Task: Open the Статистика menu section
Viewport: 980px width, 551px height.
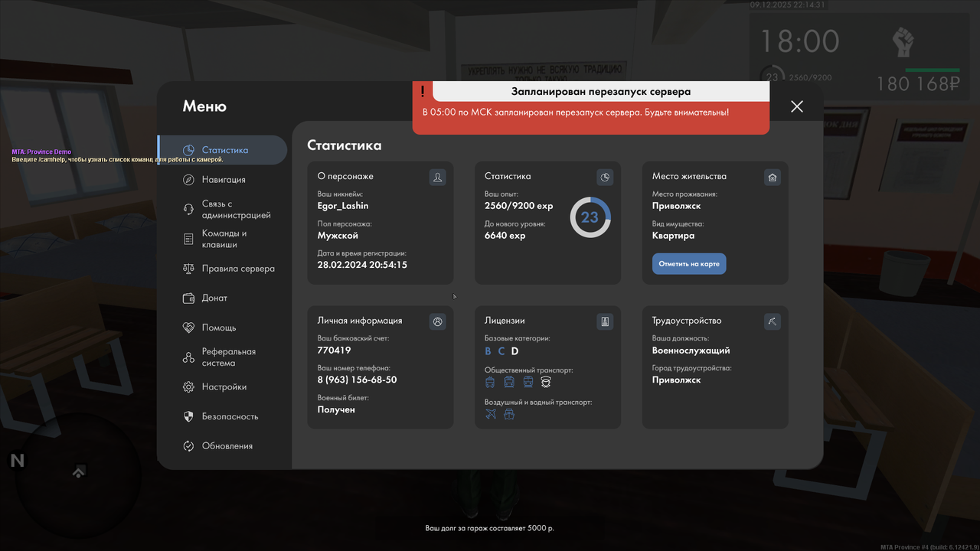Action: (222, 150)
